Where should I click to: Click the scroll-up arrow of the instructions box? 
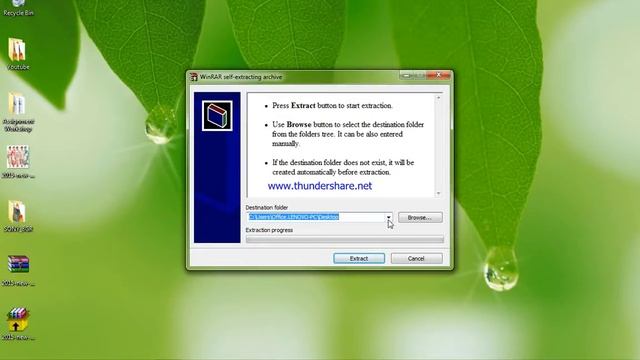tap(438, 98)
